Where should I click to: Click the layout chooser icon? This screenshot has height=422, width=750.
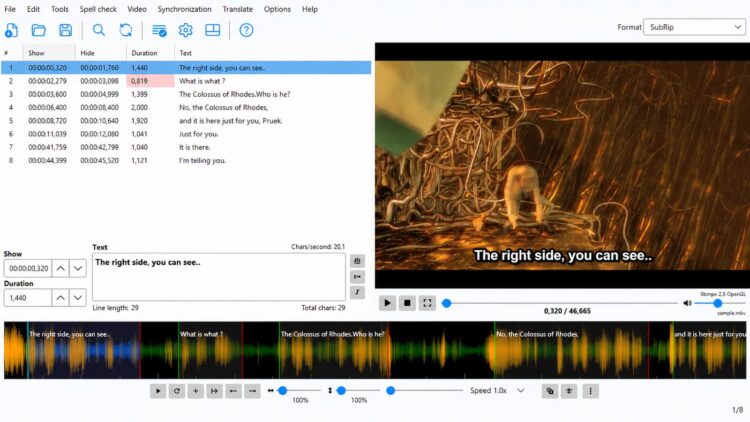click(212, 30)
